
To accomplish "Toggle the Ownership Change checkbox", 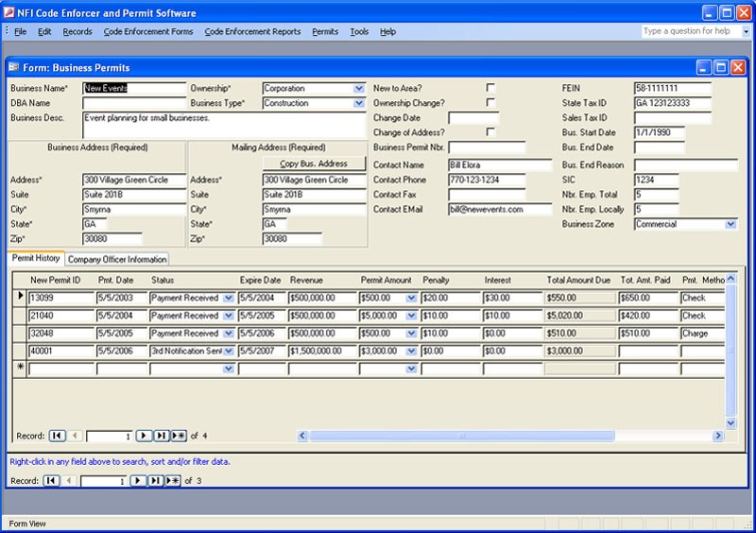I will click(x=490, y=102).
